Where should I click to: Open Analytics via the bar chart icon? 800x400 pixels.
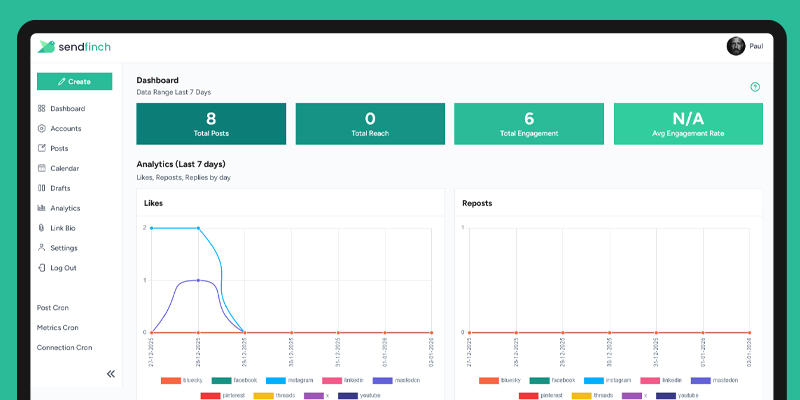click(x=41, y=208)
